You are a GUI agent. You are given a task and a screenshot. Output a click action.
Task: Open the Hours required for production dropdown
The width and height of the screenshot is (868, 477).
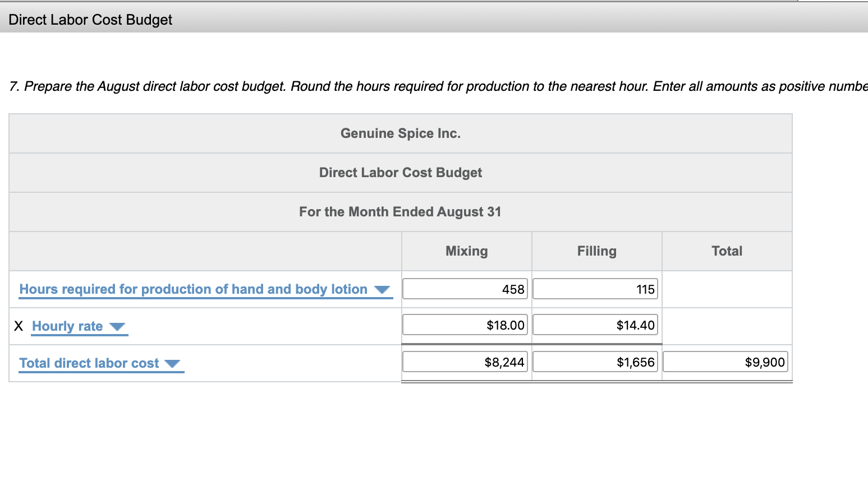tap(205, 289)
